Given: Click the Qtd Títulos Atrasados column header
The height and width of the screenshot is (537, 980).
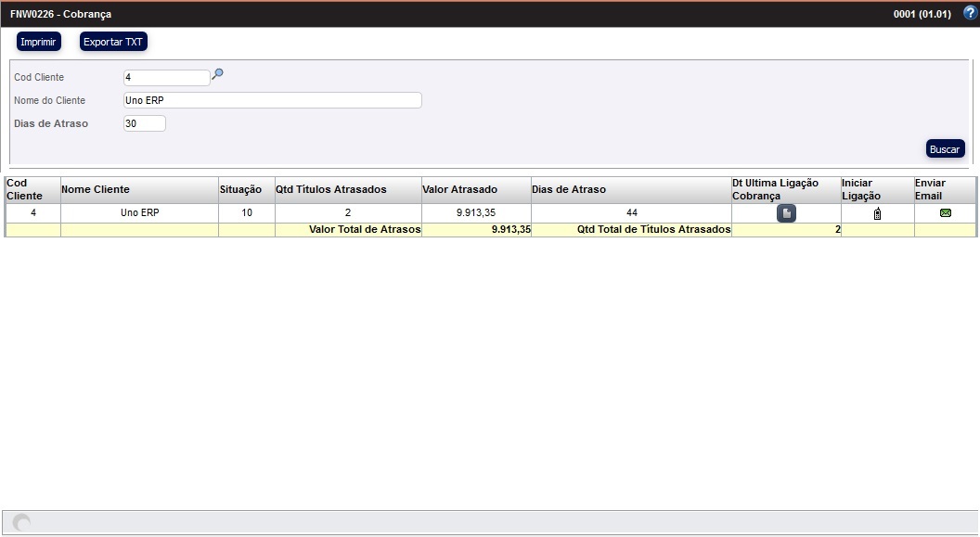Looking at the screenshot, I should (330, 189).
